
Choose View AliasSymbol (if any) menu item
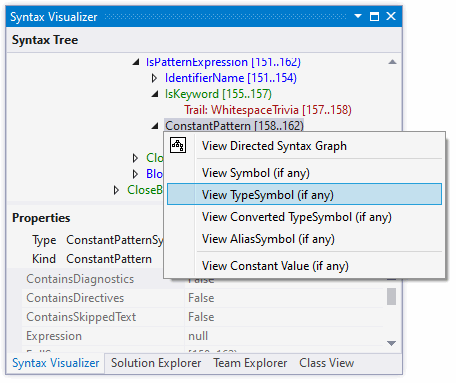(304, 239)
